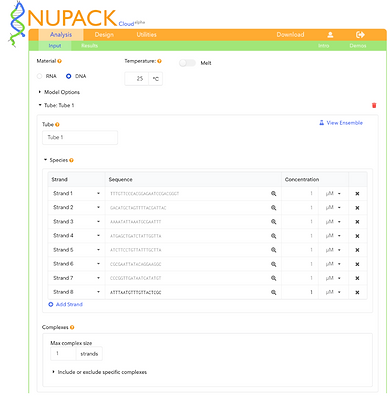Click the logout arrow icon
The width and height of the screenshot is (392, 398).
(x=360, y=34)
